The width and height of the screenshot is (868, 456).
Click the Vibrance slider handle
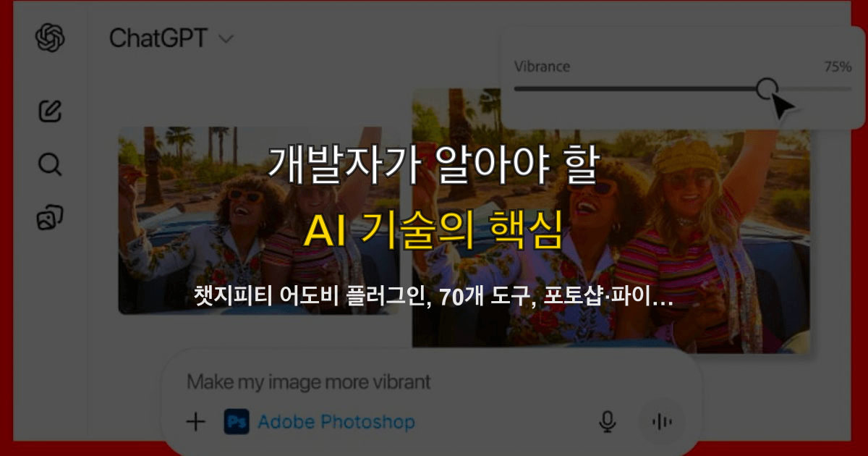(x=767, y=89)
